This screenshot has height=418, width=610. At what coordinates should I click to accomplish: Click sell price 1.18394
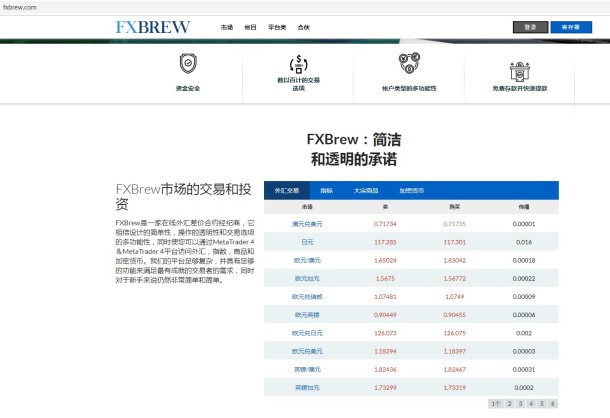(x=385, y=351)
